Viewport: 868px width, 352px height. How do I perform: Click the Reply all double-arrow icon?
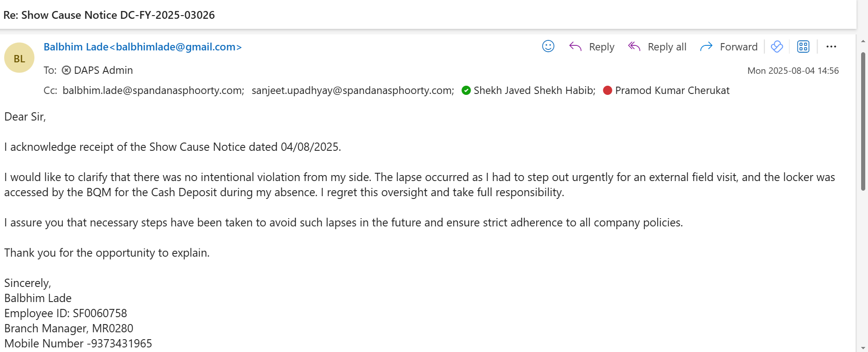coord(634,46)
